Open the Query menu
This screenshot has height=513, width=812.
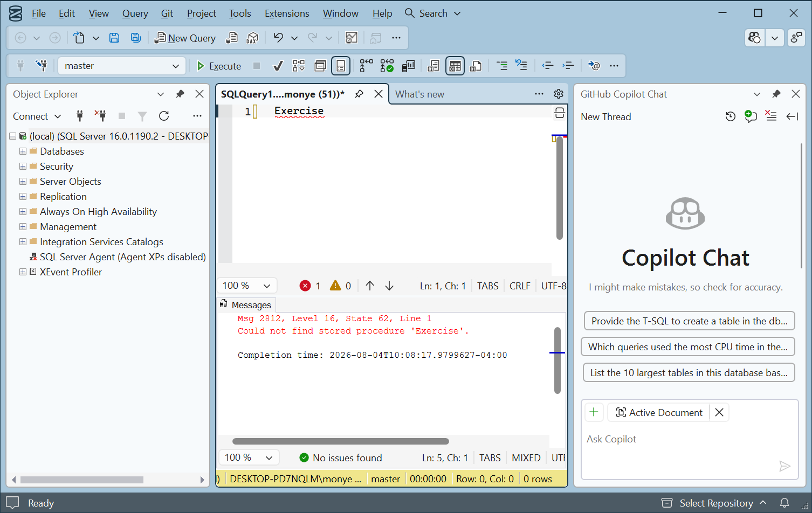(x=135, y=13)
